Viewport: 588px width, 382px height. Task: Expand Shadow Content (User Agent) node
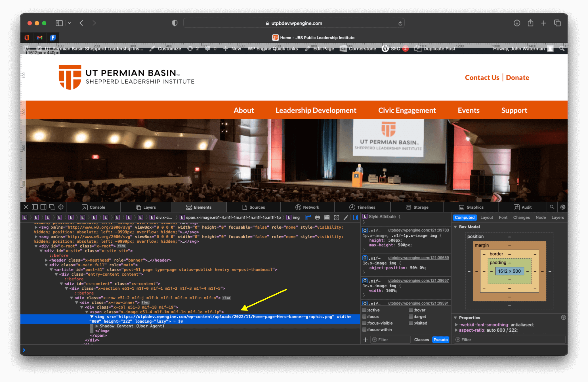[97, 326]
